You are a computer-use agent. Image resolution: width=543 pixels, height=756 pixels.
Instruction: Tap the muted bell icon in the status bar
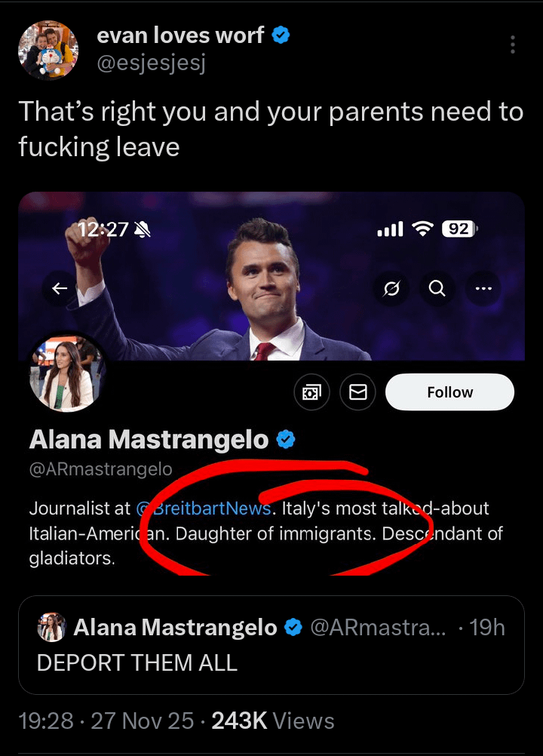tap(142, 229)
